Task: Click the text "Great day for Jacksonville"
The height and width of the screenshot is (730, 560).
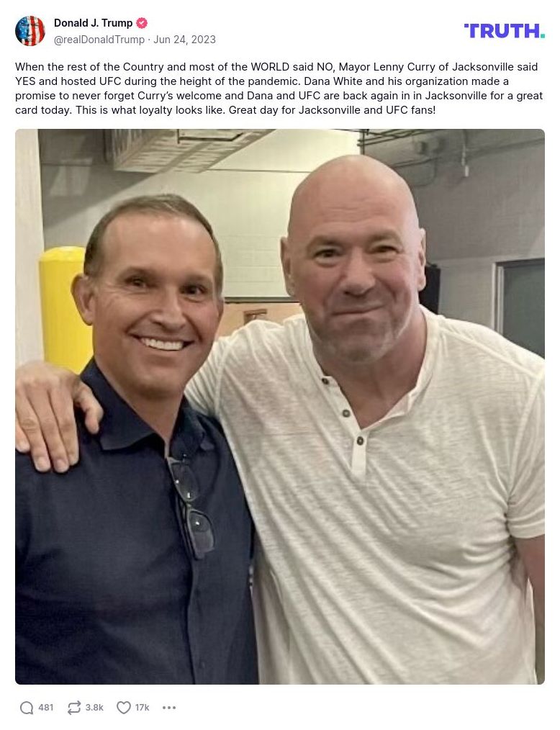Action: click(285, 110)
